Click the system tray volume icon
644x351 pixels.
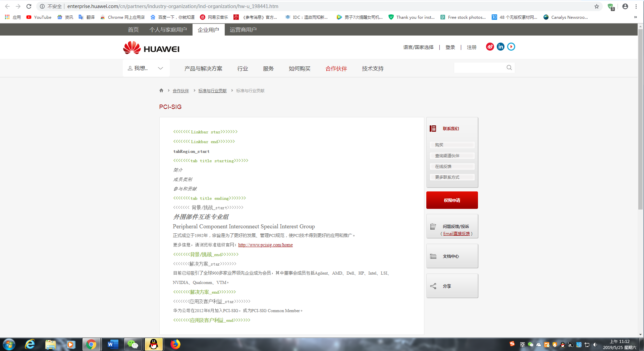click(x=595, y=345)
